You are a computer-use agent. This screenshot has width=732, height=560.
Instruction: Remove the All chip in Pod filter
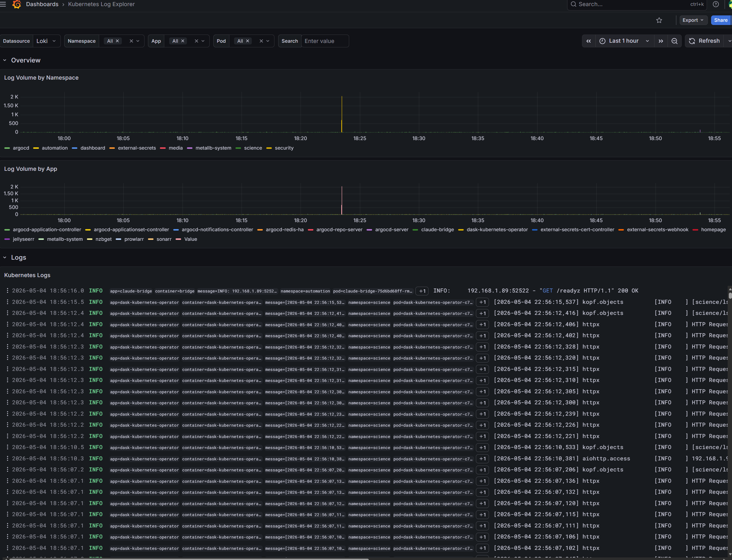pyautogui.click(x=247, y=41)
